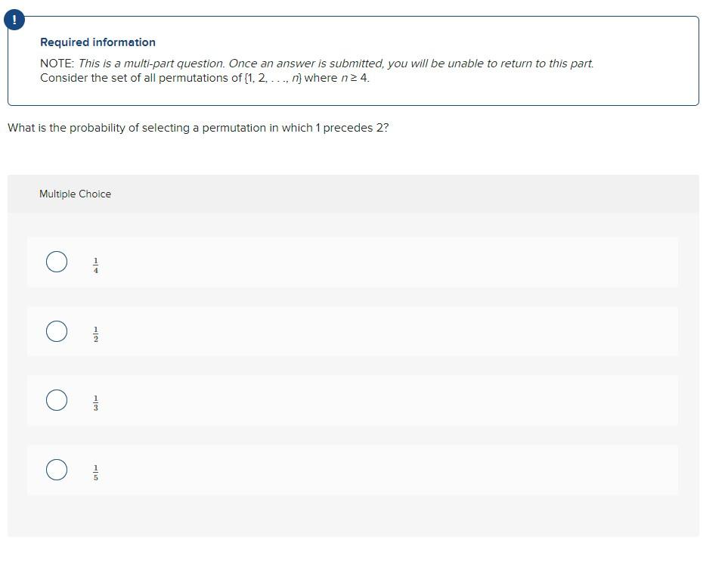Select the radio button beside 1/2
Screen dimensions: 728x565
(x=55, y=331)
